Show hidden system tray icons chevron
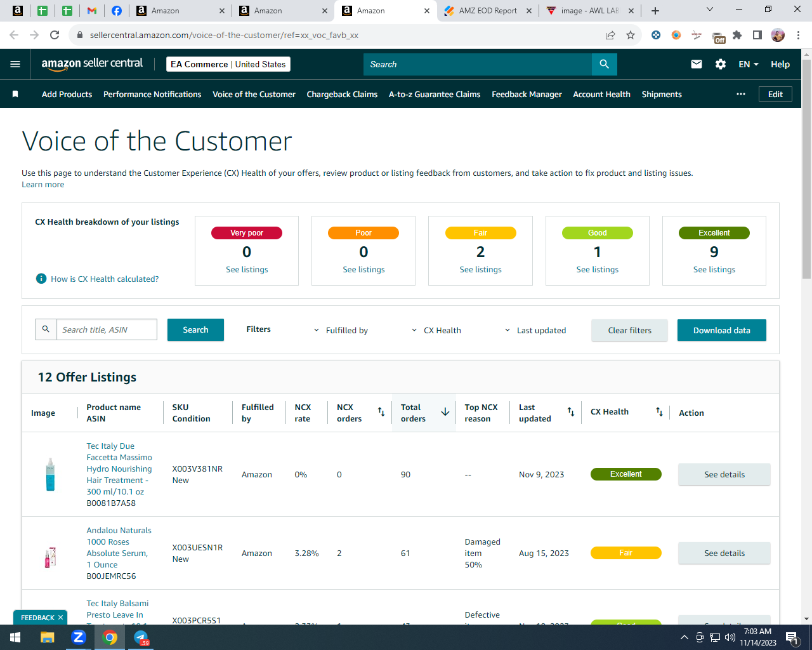Viewport: 812px width, 650px height. pyautogui.click(x=684, y=637)
